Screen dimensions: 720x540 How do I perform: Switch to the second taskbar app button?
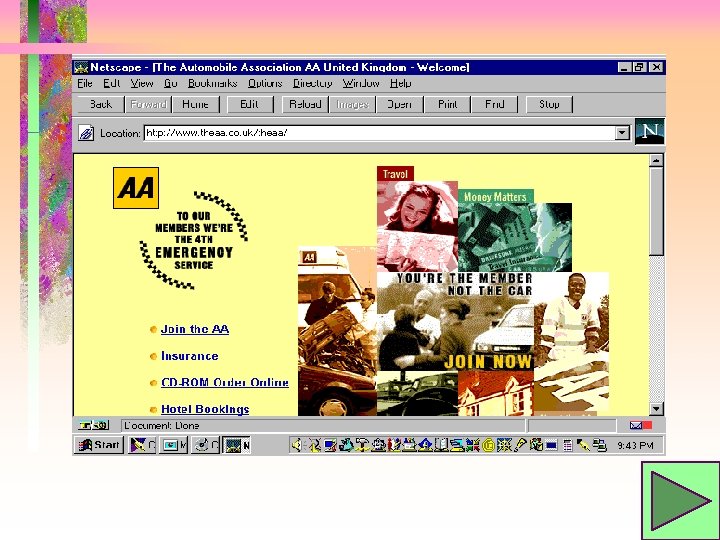coord(174,445)
